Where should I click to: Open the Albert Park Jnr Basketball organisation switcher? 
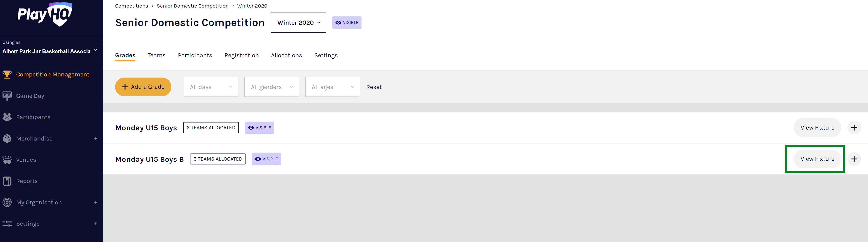[x=50, y=51]
